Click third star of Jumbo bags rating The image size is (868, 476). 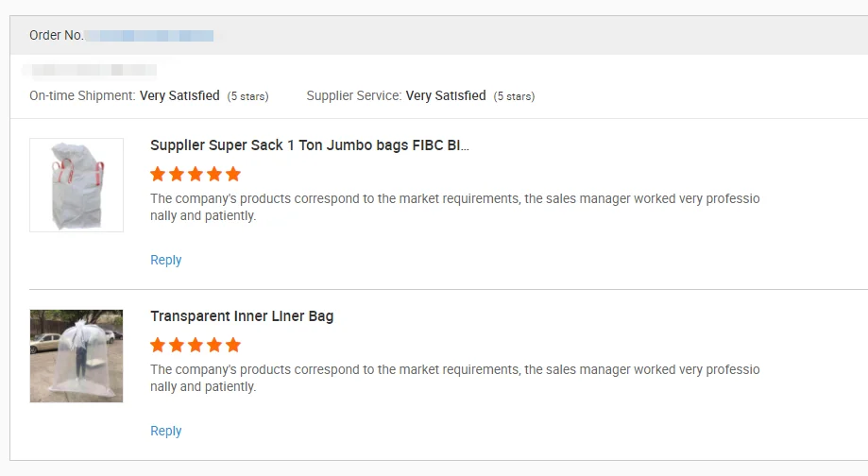point(196,174)
